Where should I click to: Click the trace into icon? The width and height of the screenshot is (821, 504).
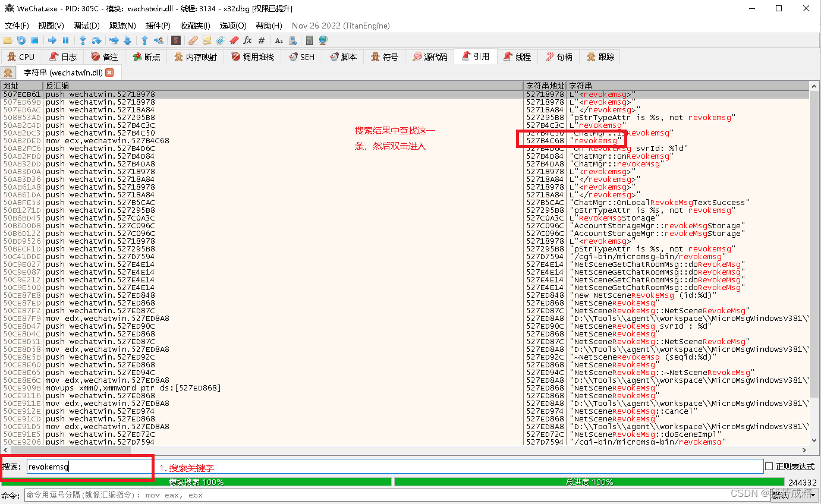tap(114, 40)
